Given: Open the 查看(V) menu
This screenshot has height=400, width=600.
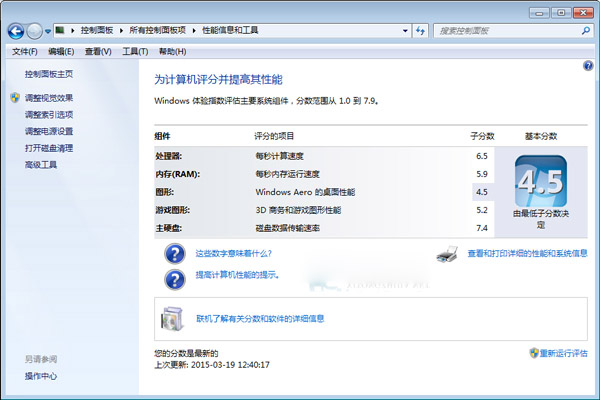Looking at the screenshot, I should (98, 51).
